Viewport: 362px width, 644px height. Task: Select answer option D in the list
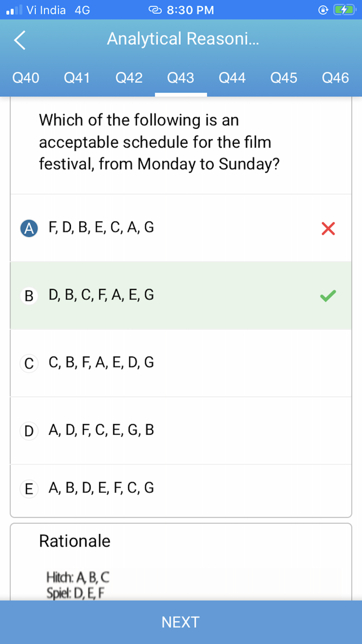(x=101, y=430)
